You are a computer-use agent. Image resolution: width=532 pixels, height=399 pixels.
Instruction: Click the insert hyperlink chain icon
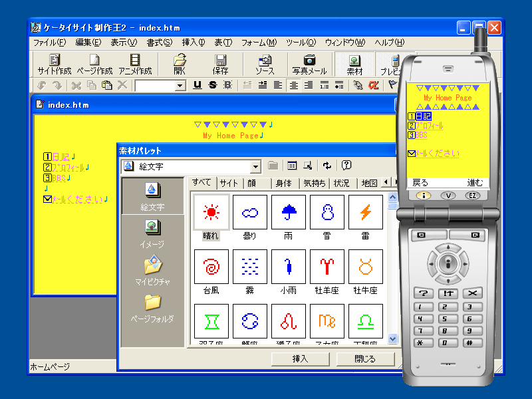358,85
